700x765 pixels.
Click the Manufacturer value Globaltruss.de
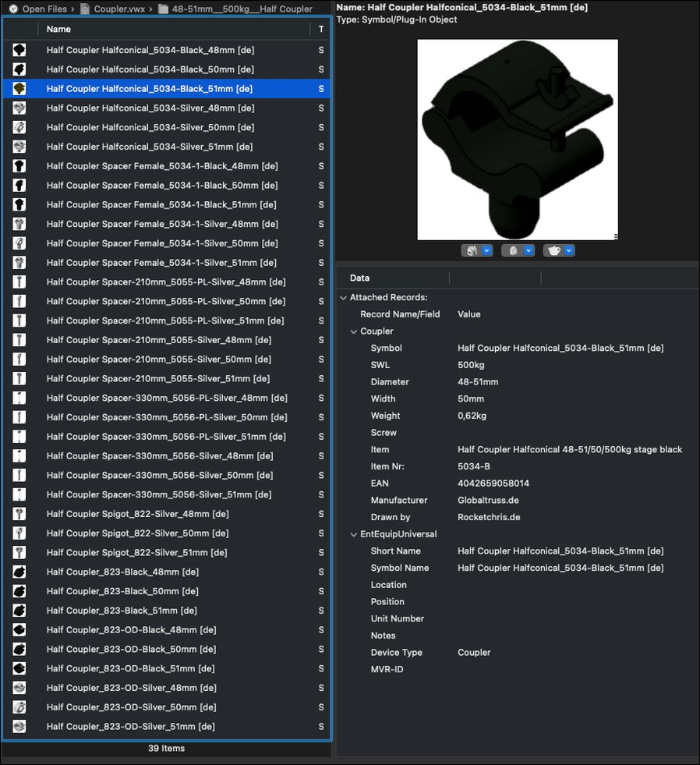[488, 500]
